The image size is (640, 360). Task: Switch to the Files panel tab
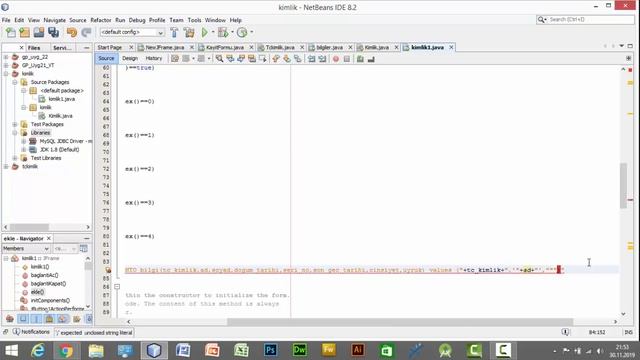tap(34, 48)
